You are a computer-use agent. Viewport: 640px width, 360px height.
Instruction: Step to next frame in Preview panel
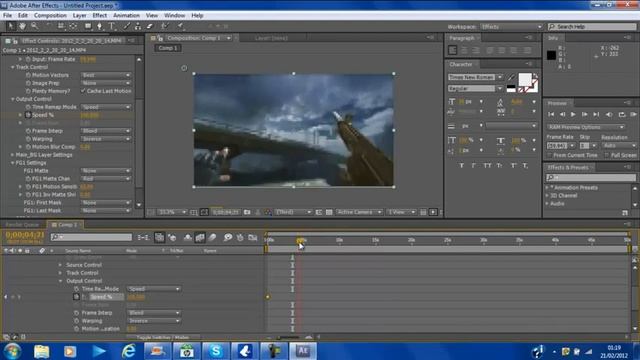pos(584,115)
